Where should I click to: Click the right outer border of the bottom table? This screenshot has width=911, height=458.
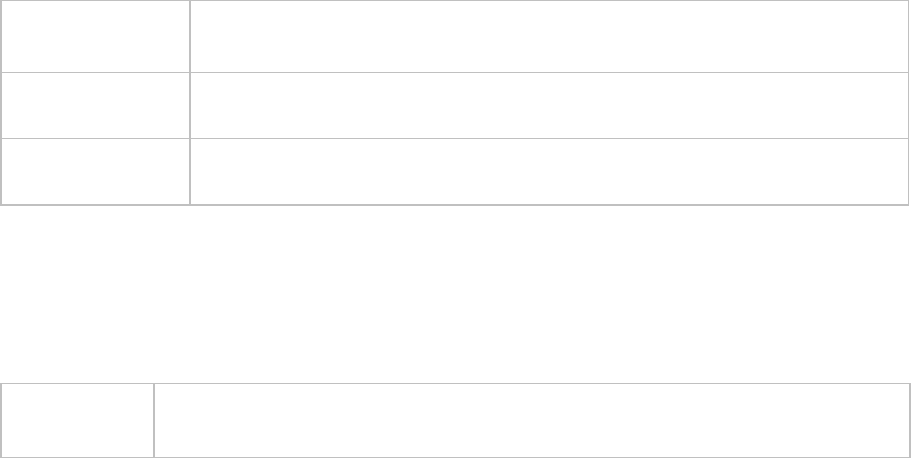pyautogui.click(x=908, y=420)
